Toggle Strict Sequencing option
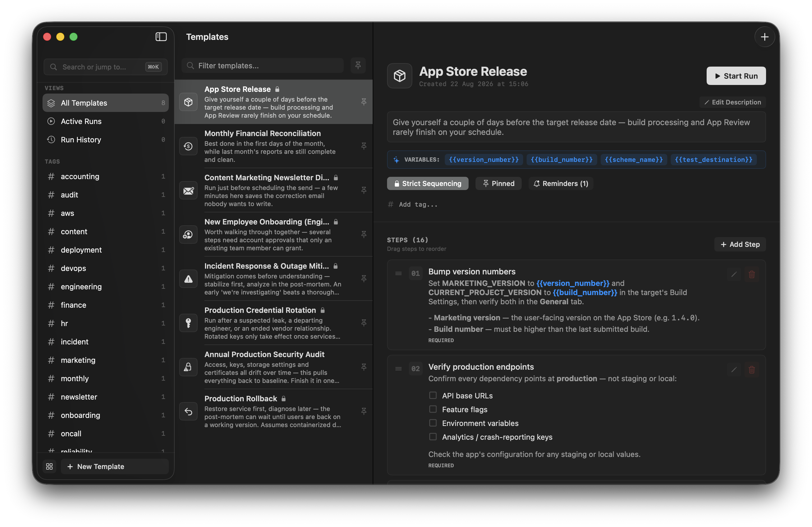 (428, 183)
